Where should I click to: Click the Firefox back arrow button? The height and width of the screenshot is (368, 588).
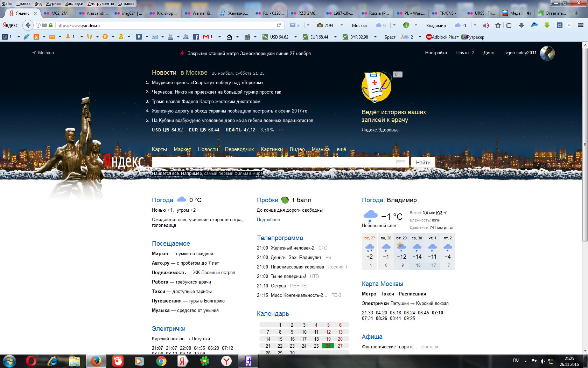[28, 25]
